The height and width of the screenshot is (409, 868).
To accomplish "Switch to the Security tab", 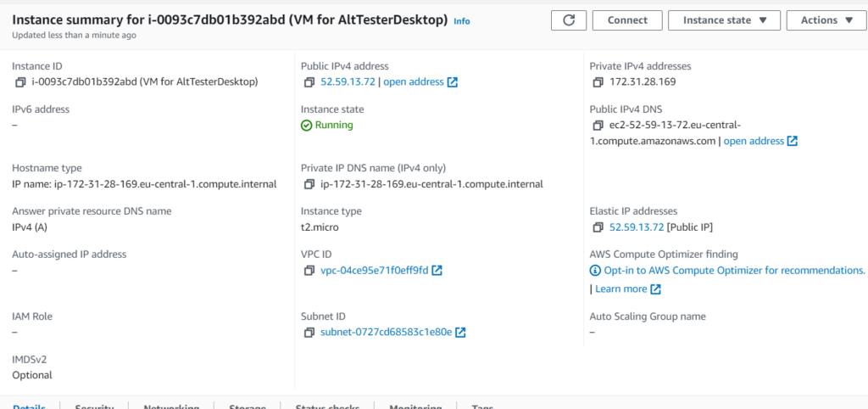I will (95, 406).
